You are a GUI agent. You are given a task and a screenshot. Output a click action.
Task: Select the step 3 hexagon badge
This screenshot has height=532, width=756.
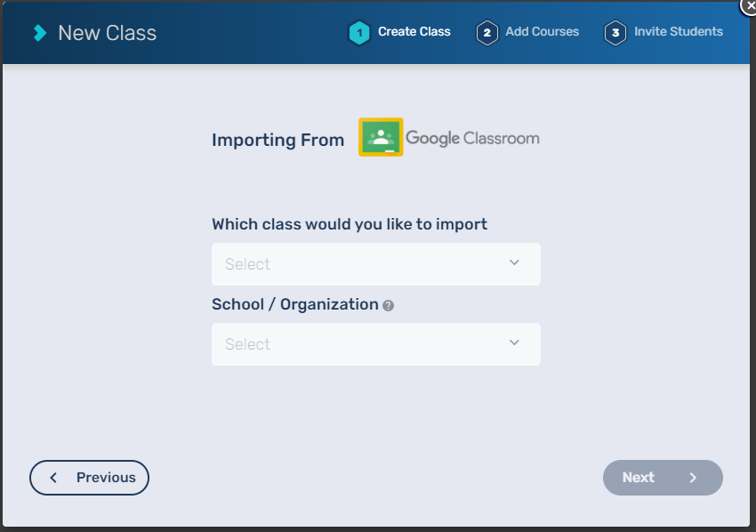pyautogui.click(x=615, y=33)
